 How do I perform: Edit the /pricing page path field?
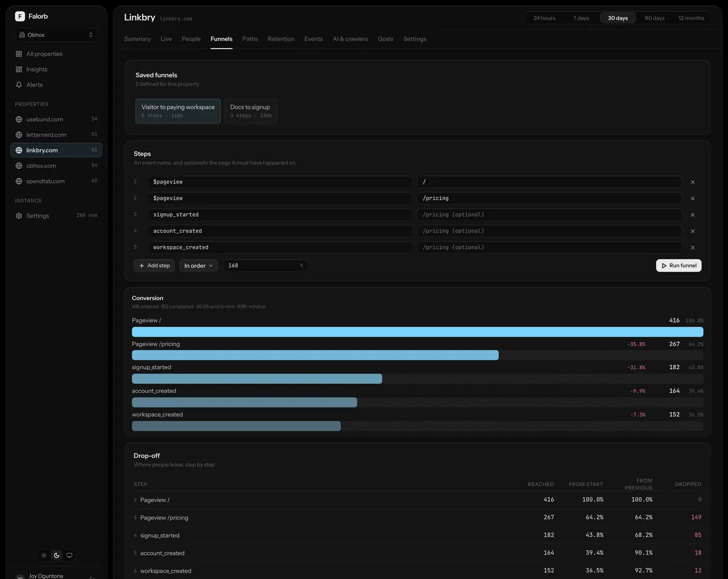click(x=550, y=198)
